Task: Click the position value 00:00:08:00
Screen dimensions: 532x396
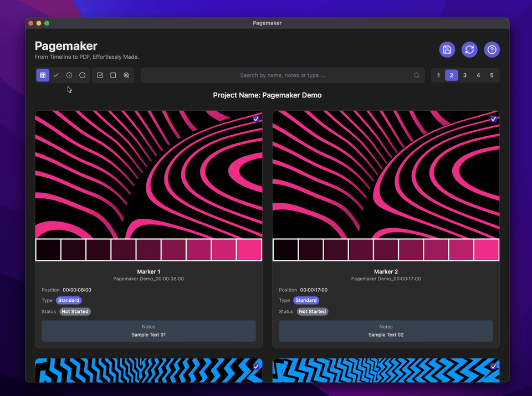Action: click(77, 290)
